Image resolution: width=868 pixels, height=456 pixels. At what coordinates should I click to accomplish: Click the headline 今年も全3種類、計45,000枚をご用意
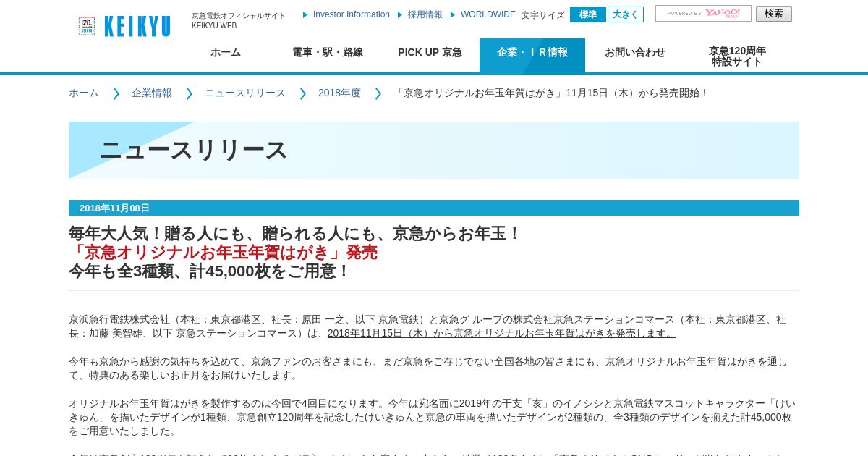209,271
